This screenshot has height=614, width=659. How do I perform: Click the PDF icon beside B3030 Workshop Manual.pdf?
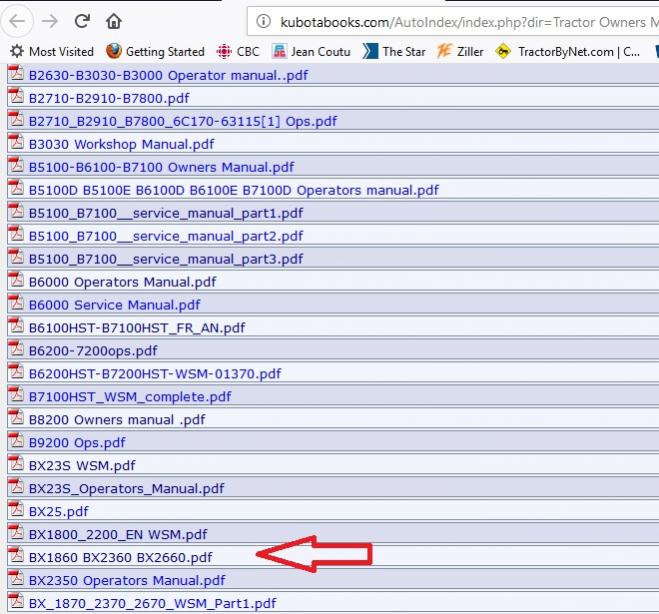click(16, 143)
